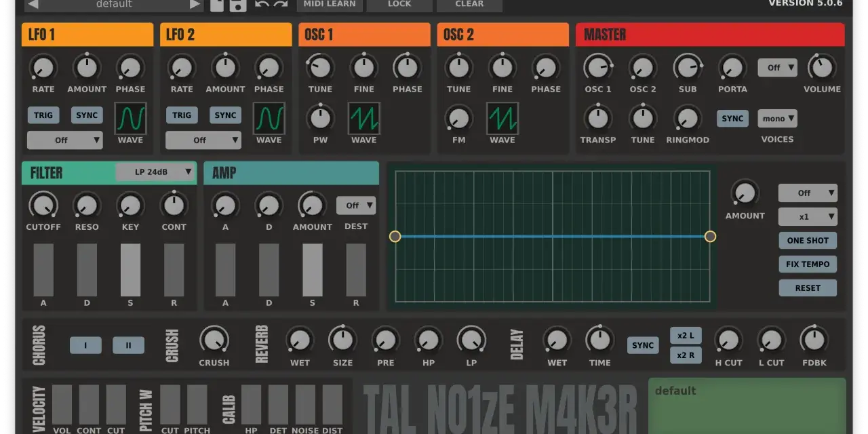The image size is (868, 434).
Task: Click the load preset file icon
Action: (x=217, y=5)
